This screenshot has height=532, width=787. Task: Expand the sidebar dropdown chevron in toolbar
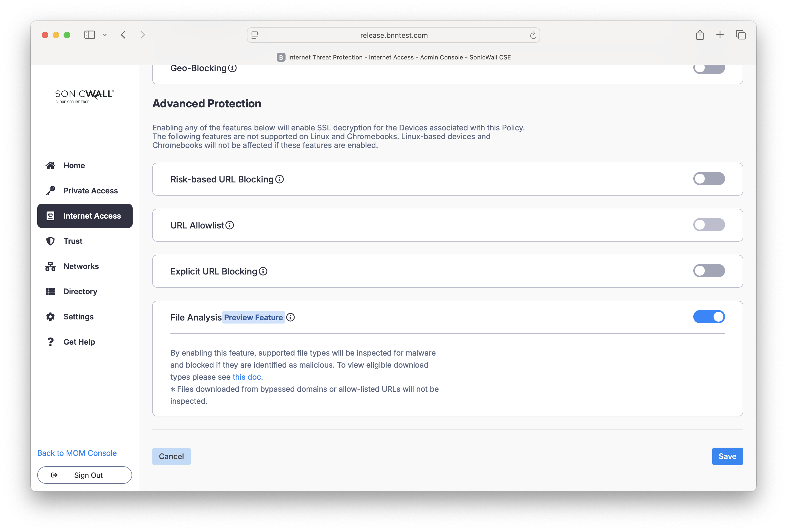click(x=105, y=35)
